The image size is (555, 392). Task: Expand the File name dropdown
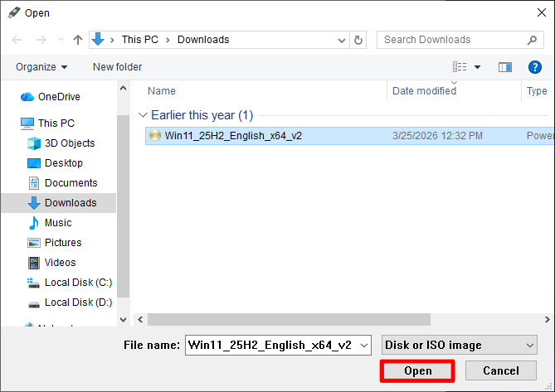coord(364,346)
